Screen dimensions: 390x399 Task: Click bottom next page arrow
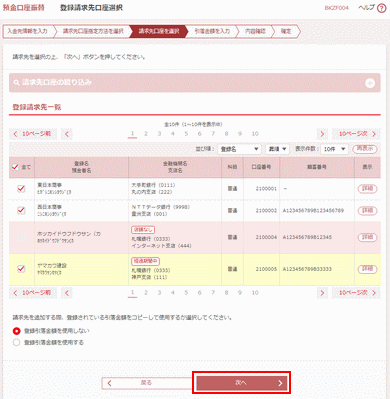(x=322, y=293)
